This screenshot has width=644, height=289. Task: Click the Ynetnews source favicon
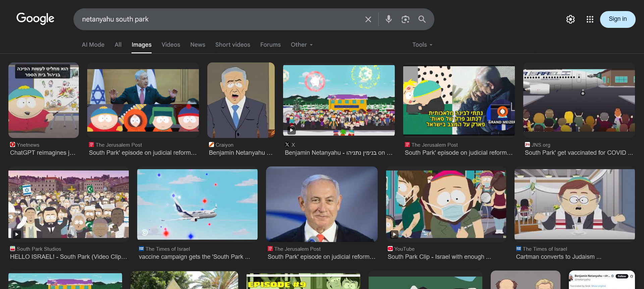pyautogui.click(x=13, y=145)
